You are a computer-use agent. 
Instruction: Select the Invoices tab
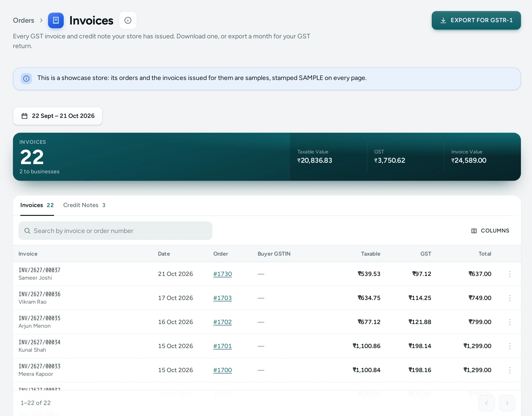coord(37,205)
